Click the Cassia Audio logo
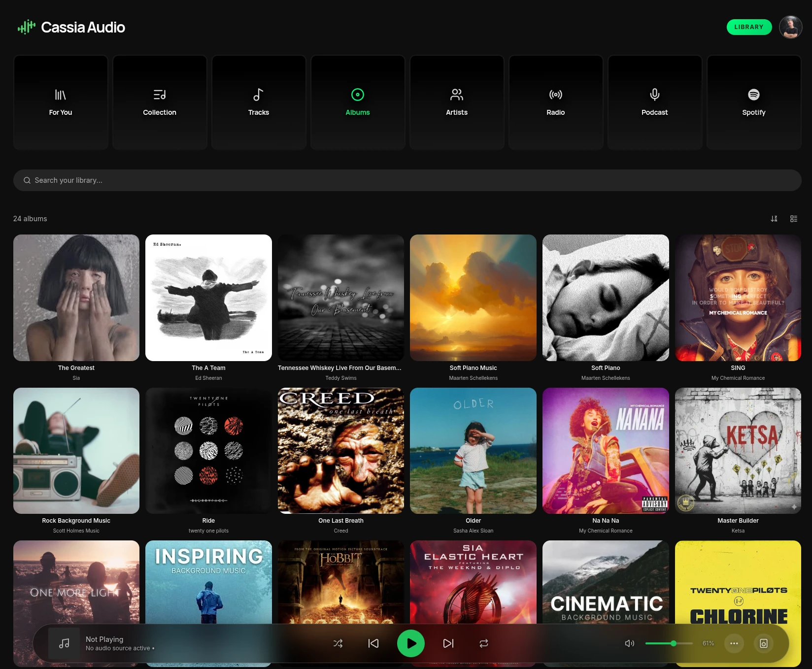The height and width of the screenshot is (669, 812). click(x=71, y=27)
